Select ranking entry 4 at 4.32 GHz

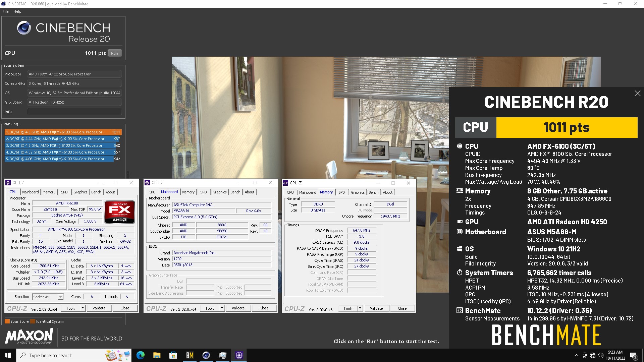click(63, 152)
